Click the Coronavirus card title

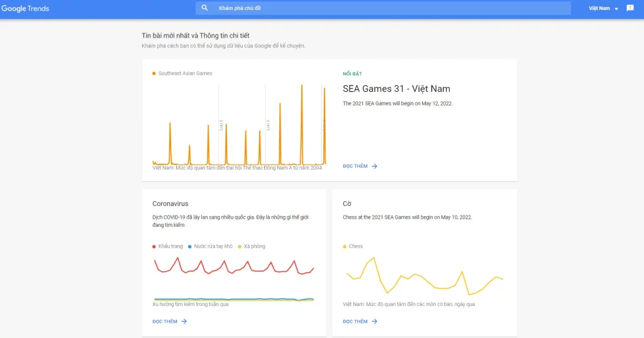(170, 204)
